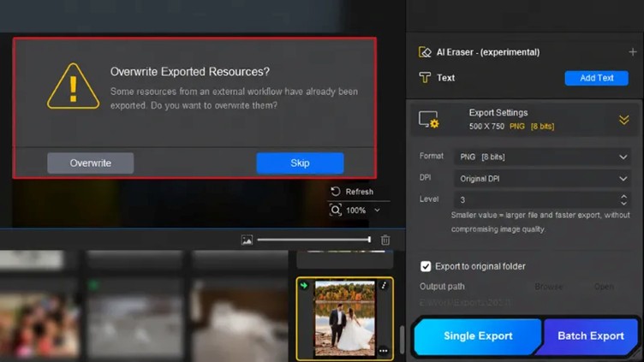Increase Level with the up stepper arrow
The width and height of the screenshot is (644, 362).
[623, 197]
